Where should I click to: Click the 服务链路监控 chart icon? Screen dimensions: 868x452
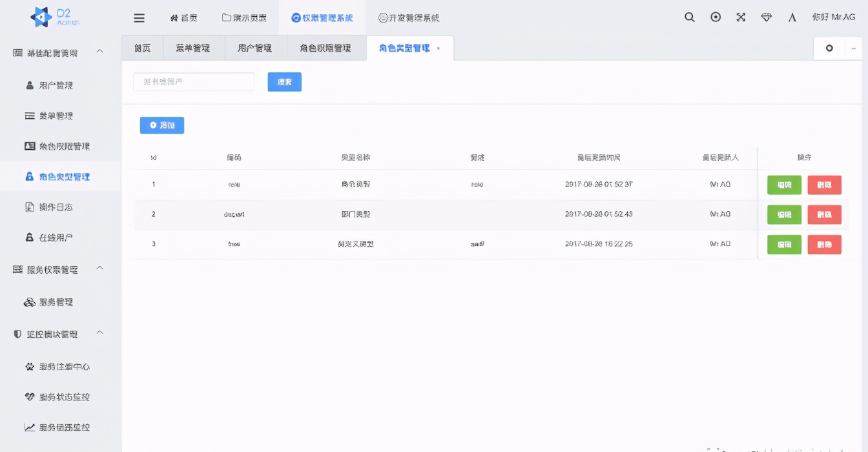coord(30,427)
